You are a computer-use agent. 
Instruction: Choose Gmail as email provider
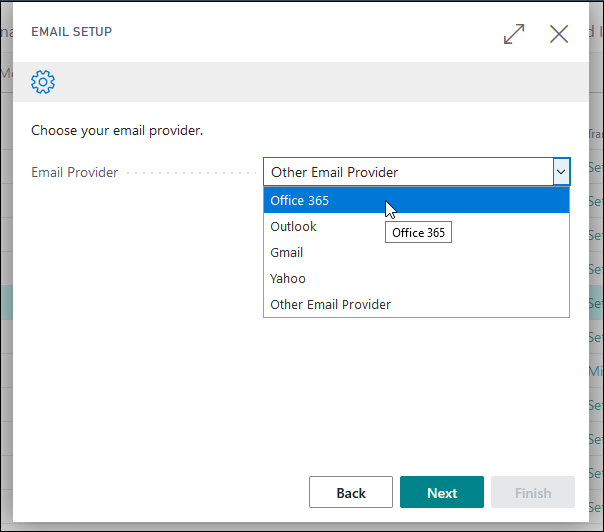(416, 253)
